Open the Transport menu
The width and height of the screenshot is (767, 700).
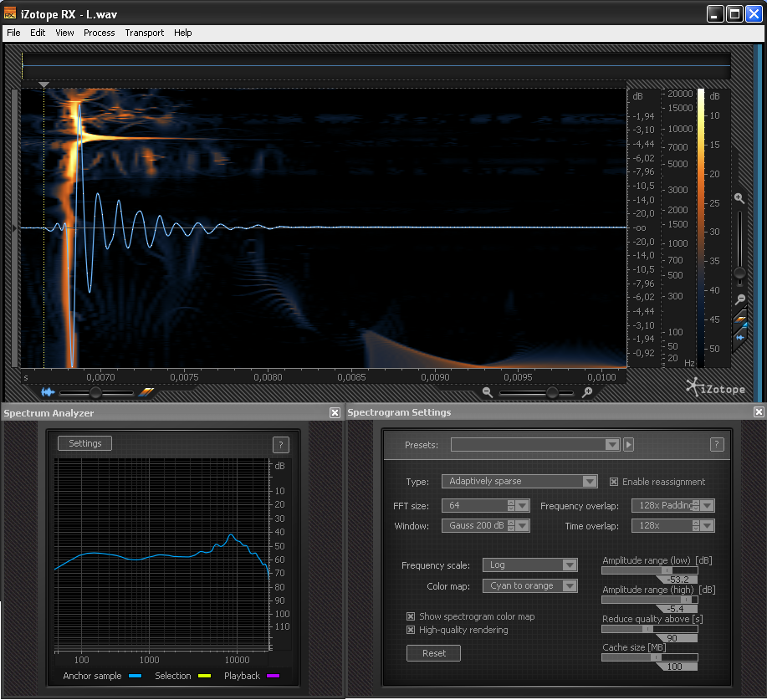(145, 33)
